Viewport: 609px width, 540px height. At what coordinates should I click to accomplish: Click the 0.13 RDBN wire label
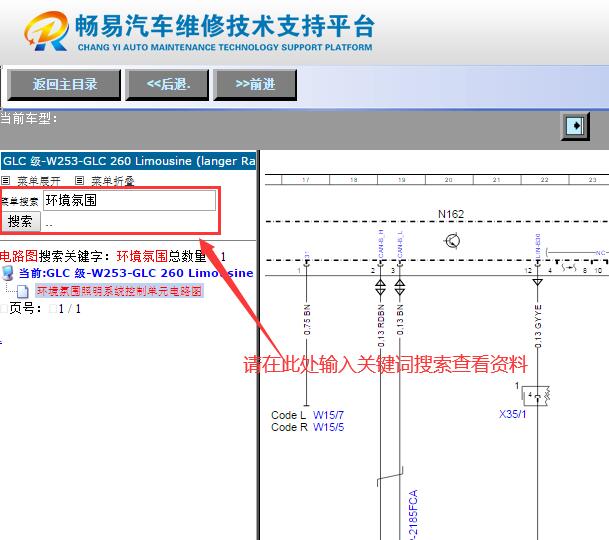click(381, 326)
